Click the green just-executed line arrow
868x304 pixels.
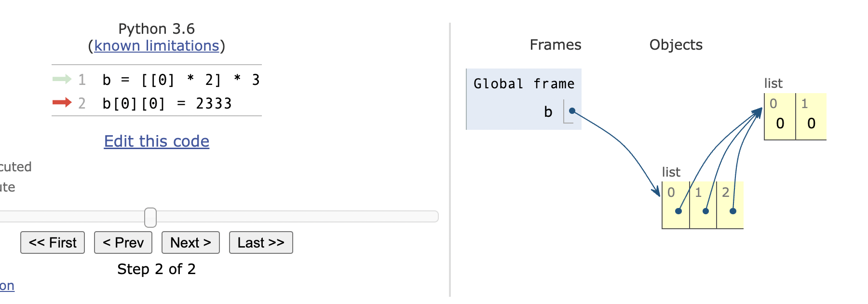pyautogui.click(x=62, y=79)
